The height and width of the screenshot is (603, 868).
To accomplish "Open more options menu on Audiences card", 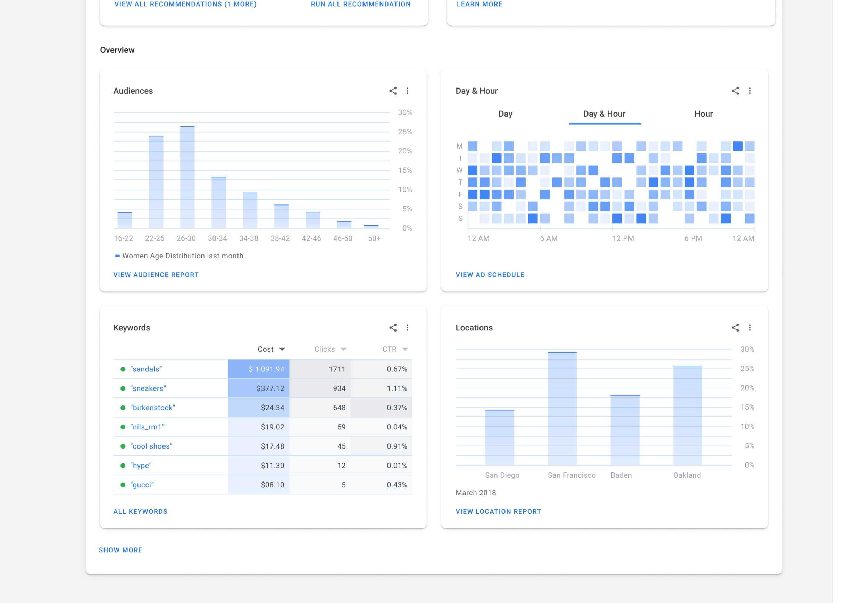I will pyautogui.click(x=407, y=91).
